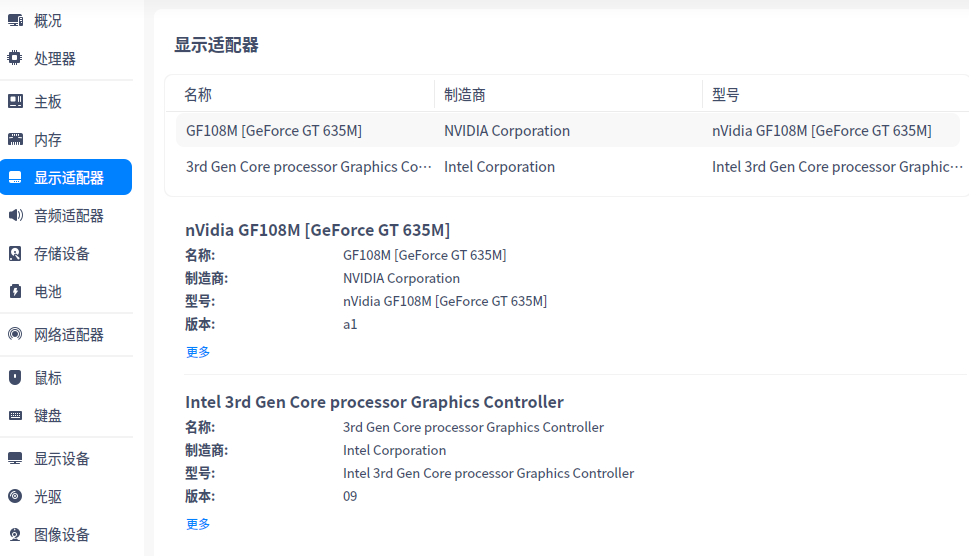
Task: Select the Processor (处理器) chip icon
Action: [15, 59]
